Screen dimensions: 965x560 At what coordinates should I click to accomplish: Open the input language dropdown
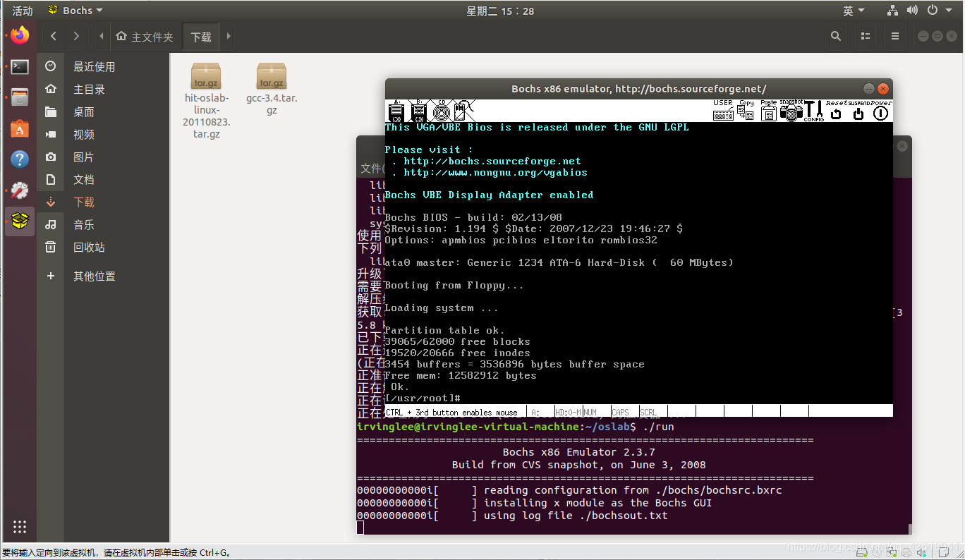coord(854,11)
